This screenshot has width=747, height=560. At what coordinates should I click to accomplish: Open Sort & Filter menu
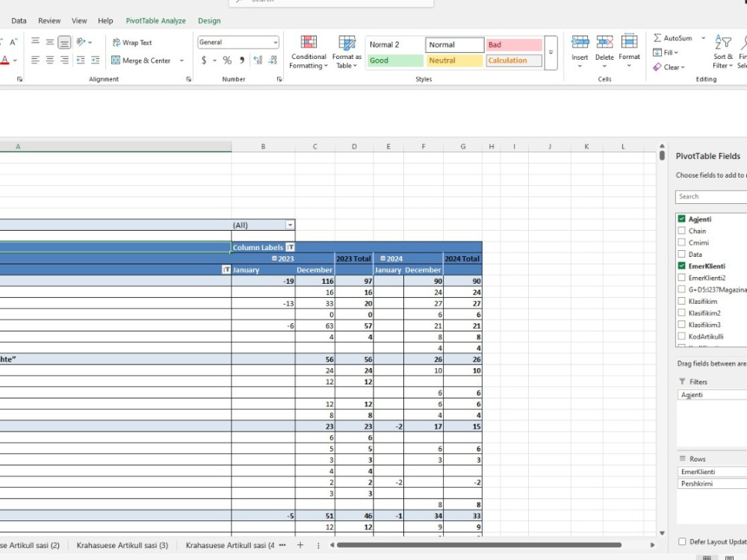pos(722,52)
